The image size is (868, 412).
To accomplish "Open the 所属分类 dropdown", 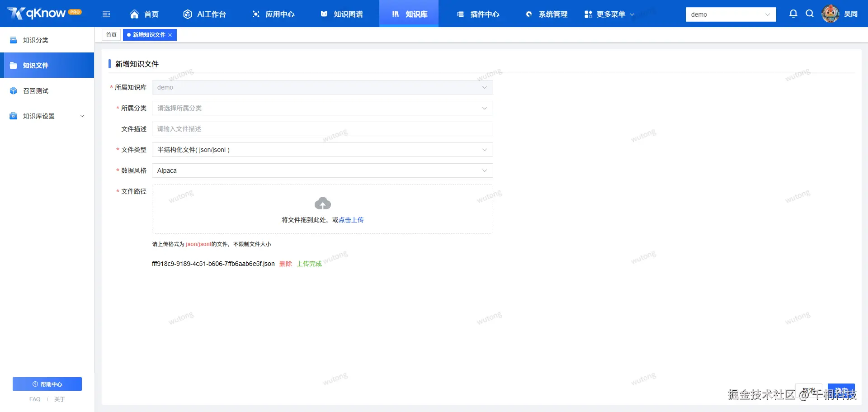I will pos(322,108).
